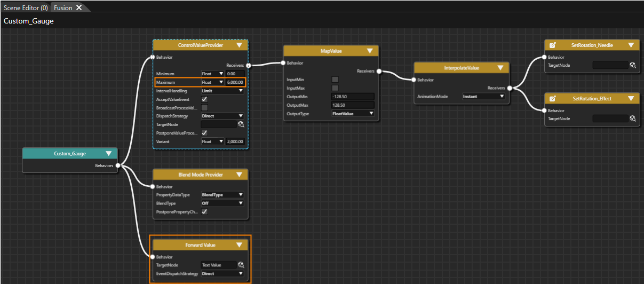
Task: Pick target node for ControlValueProvider TargetNode
Action: tap(241, 124)
